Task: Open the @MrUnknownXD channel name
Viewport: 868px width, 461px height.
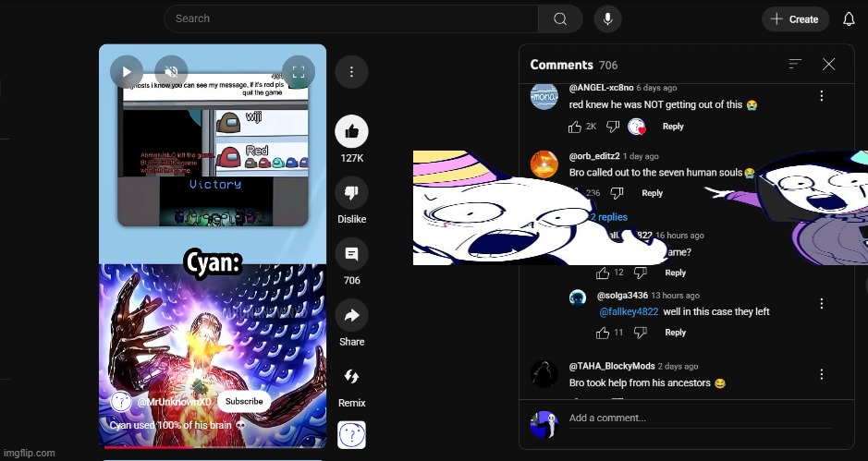Action: click(x=175, y=402)
